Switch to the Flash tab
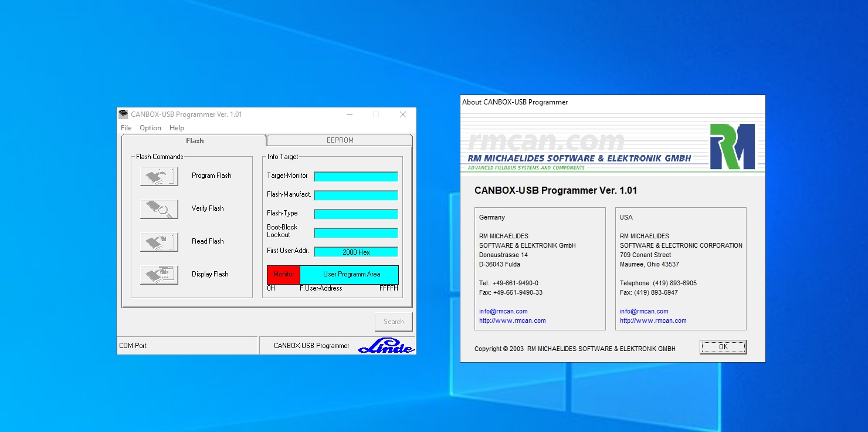This screenshot has width=868, height=432. click(x=194, y=141)
